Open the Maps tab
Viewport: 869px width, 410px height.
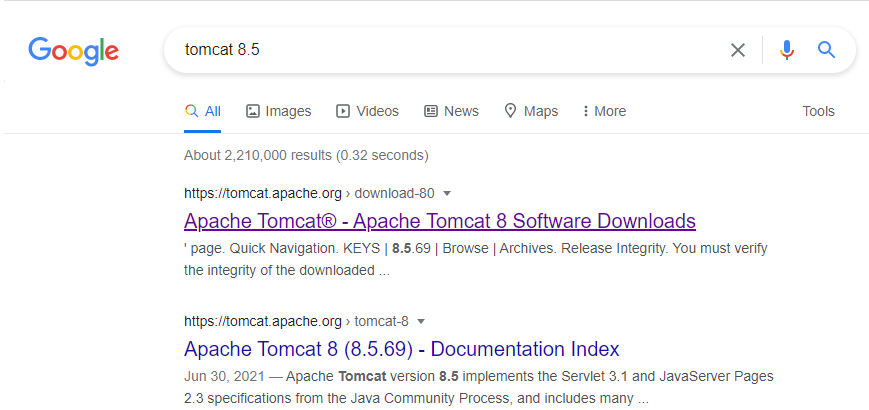click(x=531, y=111)
